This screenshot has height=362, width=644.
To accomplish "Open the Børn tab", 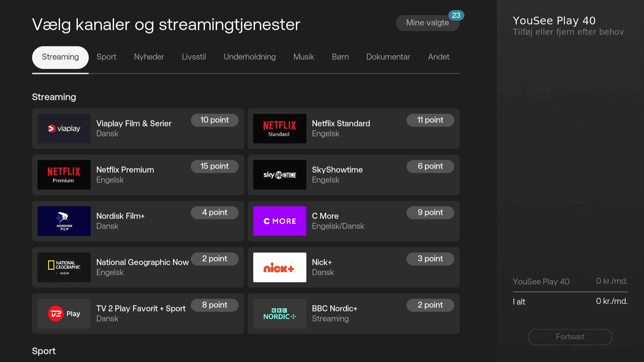I will pyautogui.click(x=340, y=57).
